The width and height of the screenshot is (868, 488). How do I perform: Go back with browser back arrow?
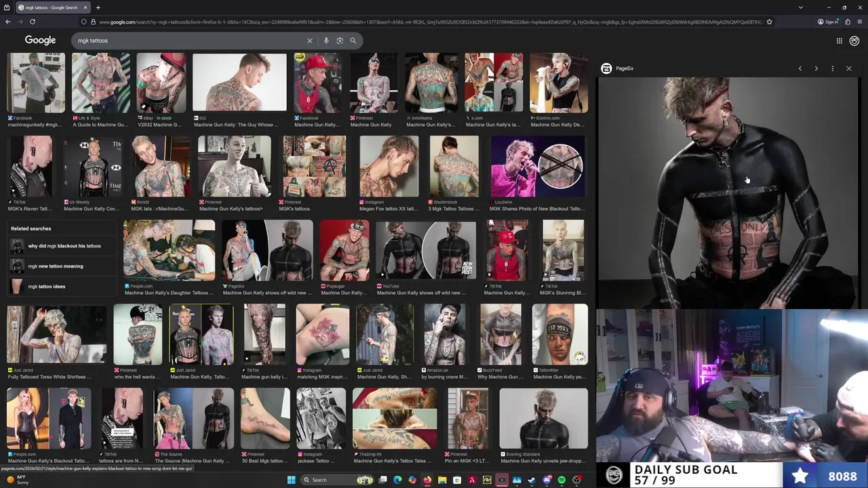click(x=8, y=22)
